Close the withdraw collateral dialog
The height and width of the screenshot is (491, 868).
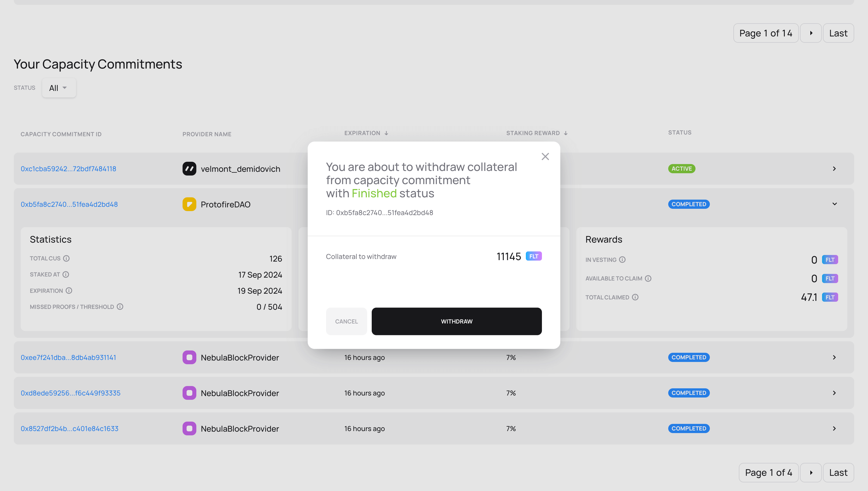545,157
